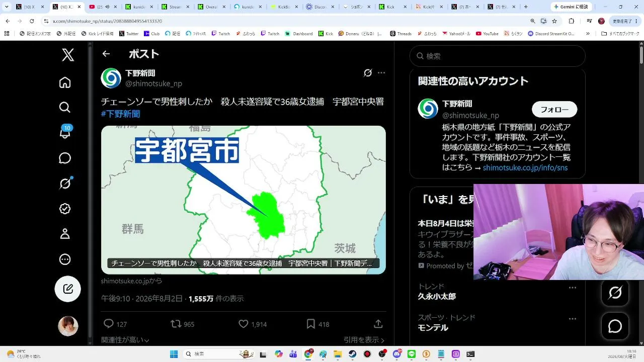This screenshot has width=644, height=362.
Task: Click the browser address bar URL
Action: click(x=107, y=21)
